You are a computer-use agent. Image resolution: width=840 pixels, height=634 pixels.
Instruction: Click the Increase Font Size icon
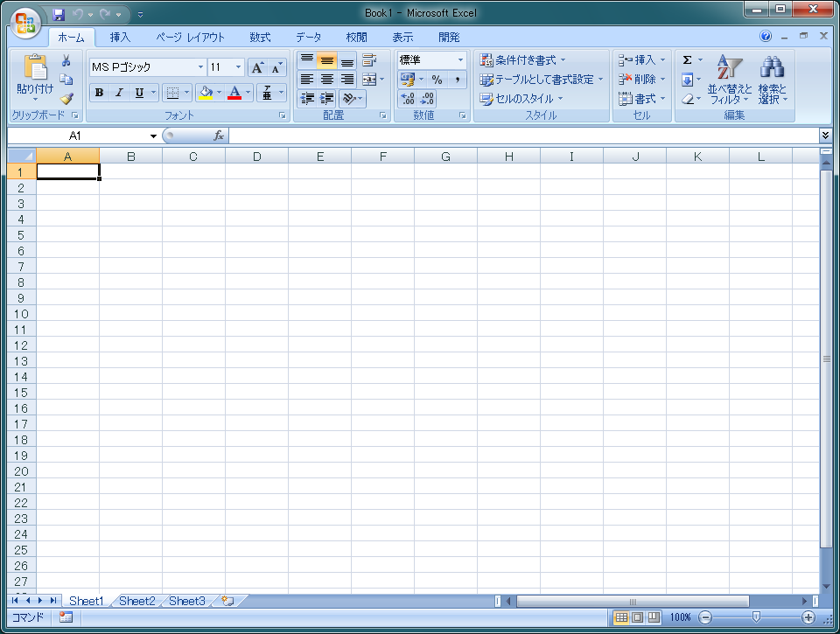257,67
